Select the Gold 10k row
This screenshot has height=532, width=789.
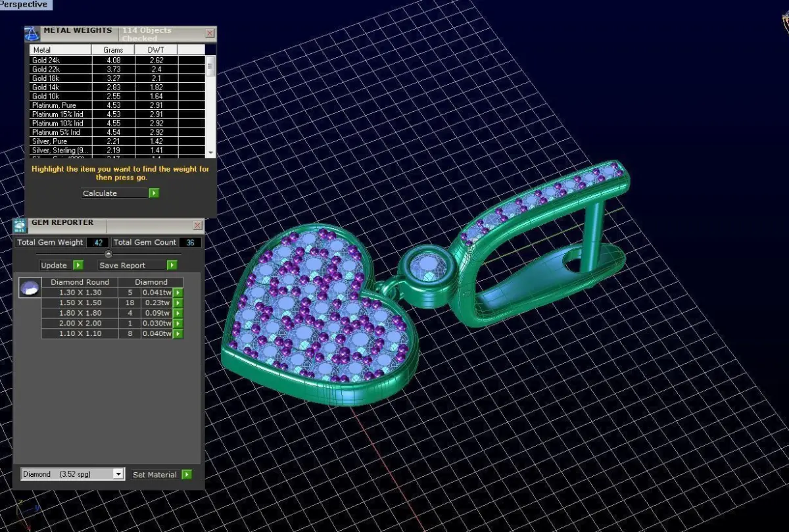(118, 96)
